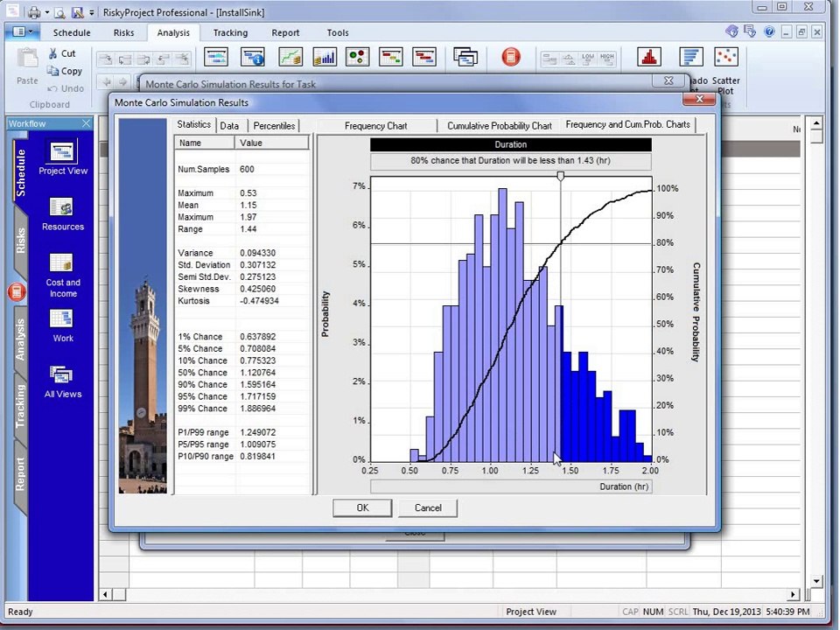Select the vertical Analysis workflow tab
This screenshot has height=630, width=840.
20,339
